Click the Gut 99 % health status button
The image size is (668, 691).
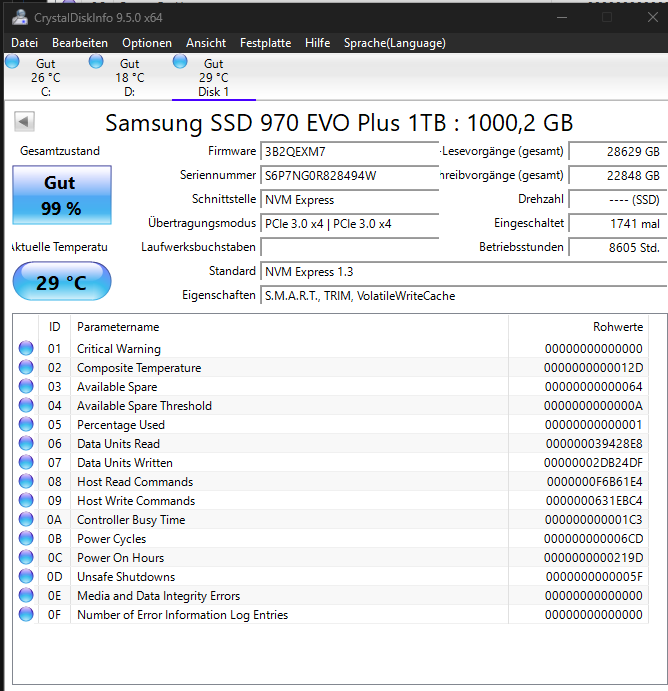coord(62,195)
